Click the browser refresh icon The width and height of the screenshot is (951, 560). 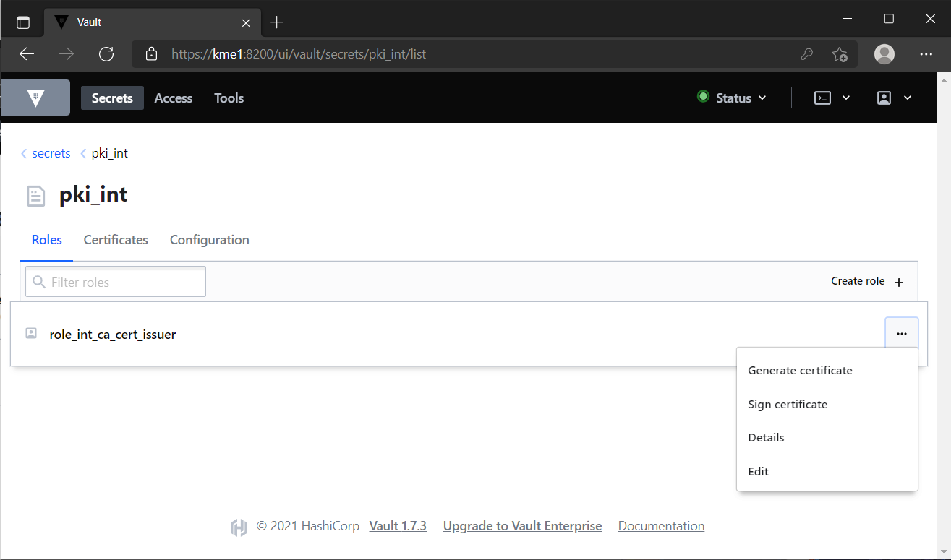click(x=106, y=53)
